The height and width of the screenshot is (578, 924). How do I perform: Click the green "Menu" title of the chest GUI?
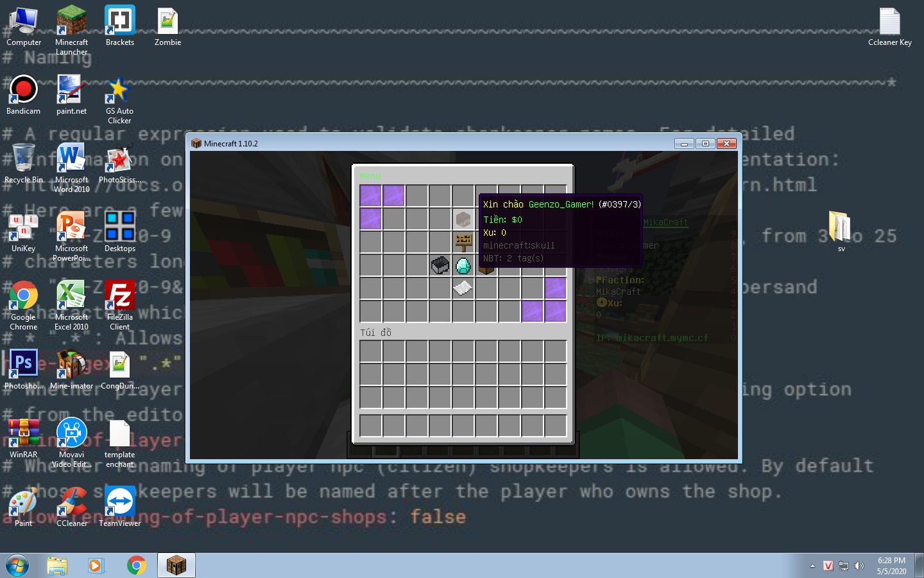370,176
